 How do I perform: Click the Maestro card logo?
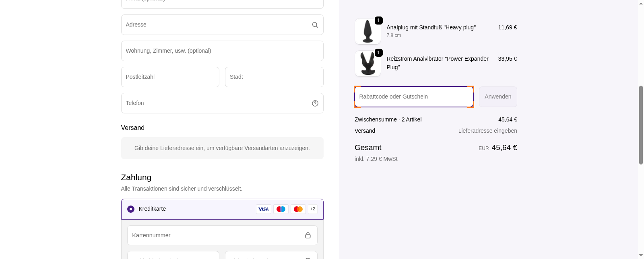click(281, 209)
